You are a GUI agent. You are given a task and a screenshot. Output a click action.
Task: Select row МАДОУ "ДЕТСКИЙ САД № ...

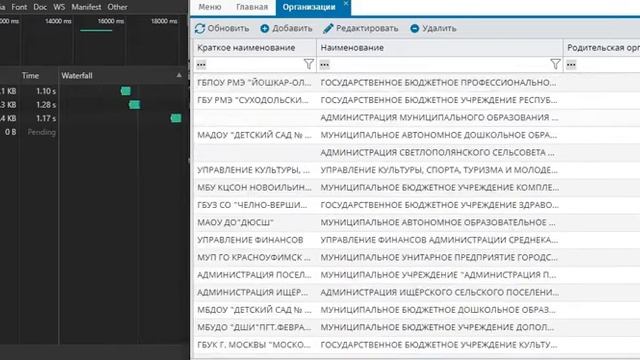416,135
